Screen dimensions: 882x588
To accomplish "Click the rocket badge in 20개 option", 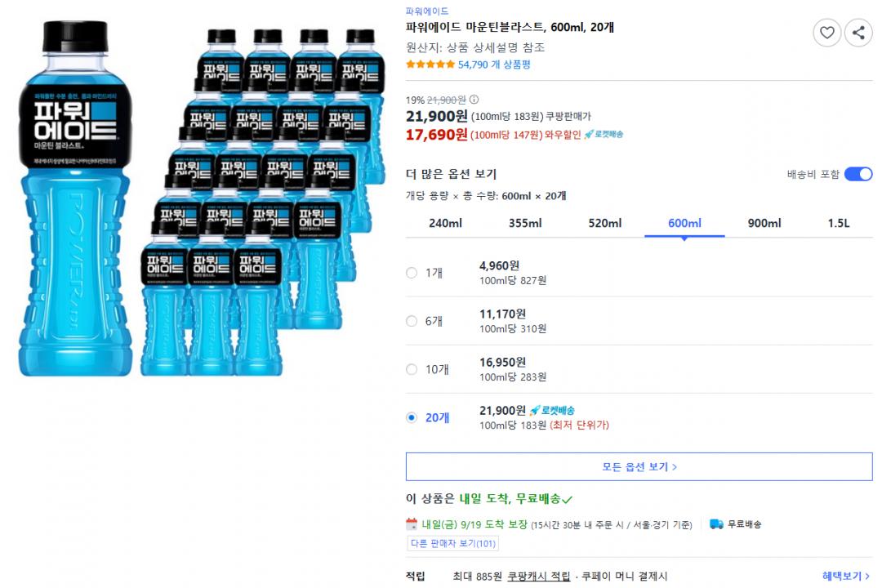I will [x=552, y=410].
